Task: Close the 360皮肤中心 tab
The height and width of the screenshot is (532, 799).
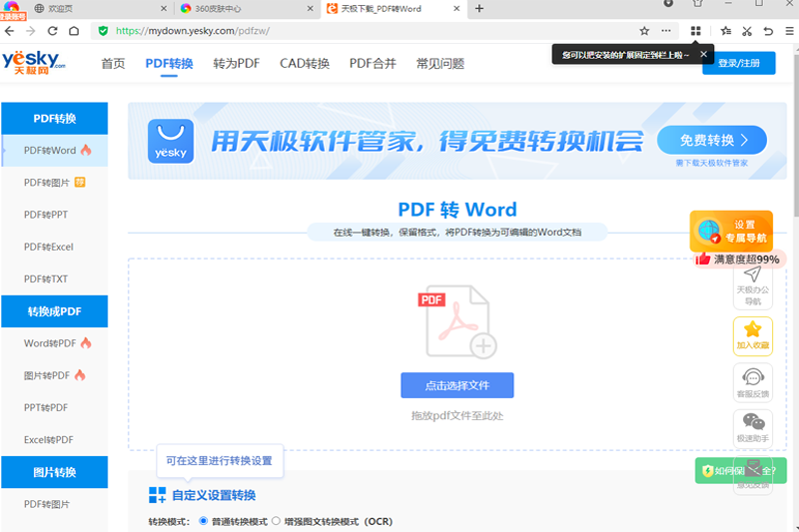Action: pos(311,9)
